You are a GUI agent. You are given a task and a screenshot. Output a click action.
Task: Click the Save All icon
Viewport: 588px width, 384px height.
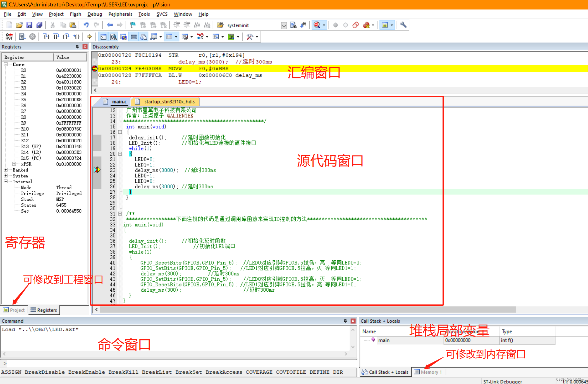click(x=39, y=25)
